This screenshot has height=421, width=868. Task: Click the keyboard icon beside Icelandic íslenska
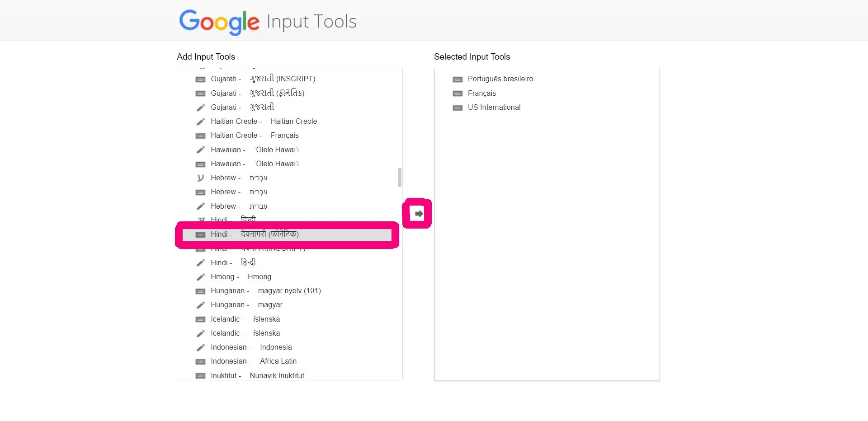coord(200,319)
